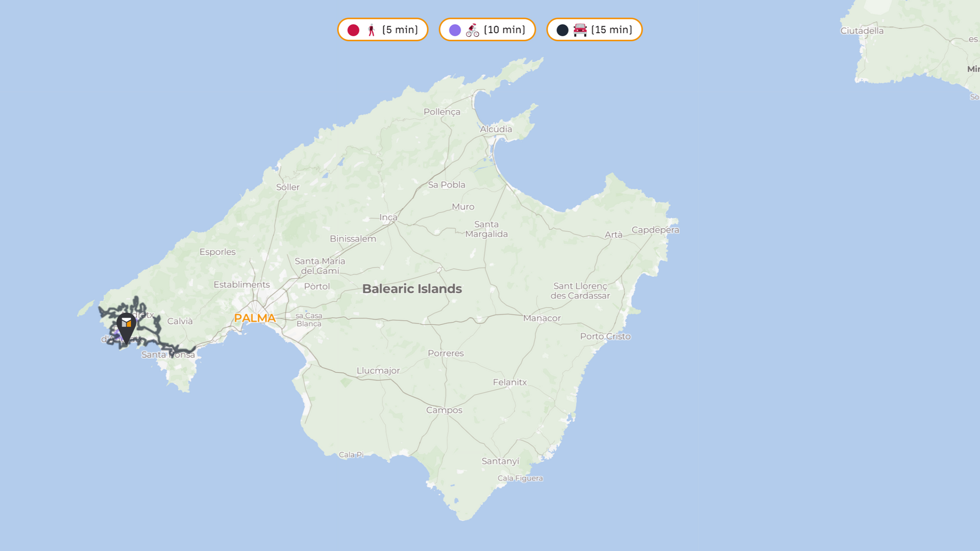980x551 pixels.
Task: Toggle the 15 min driving isochrone label
Action: coord(611,30)
